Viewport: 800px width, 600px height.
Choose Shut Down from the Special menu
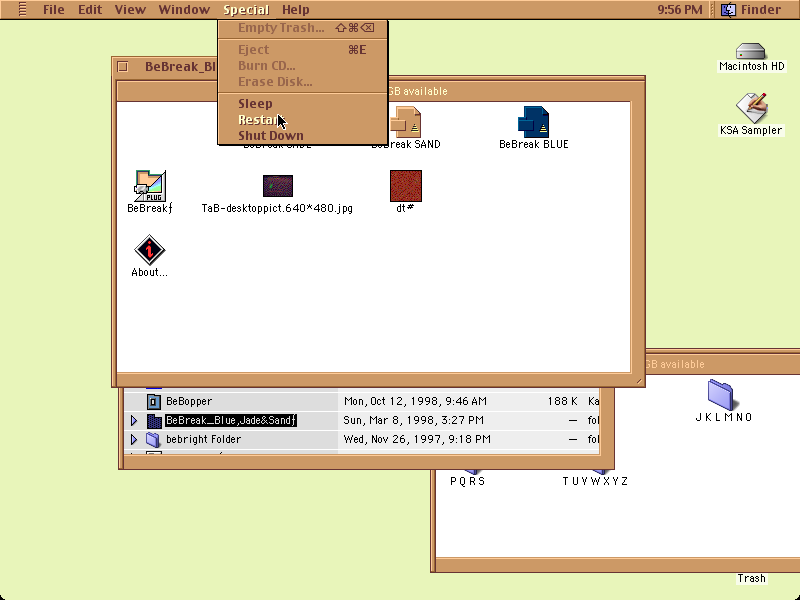point(303,136)
